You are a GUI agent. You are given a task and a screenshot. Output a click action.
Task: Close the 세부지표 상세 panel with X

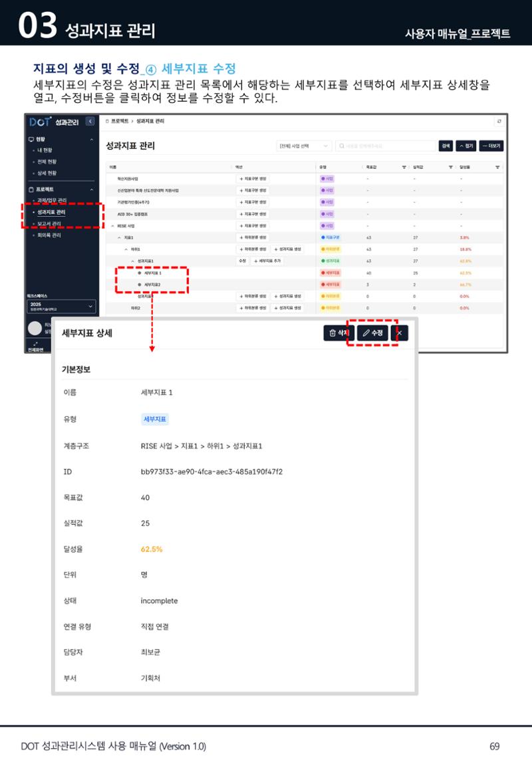coord(399,333)
